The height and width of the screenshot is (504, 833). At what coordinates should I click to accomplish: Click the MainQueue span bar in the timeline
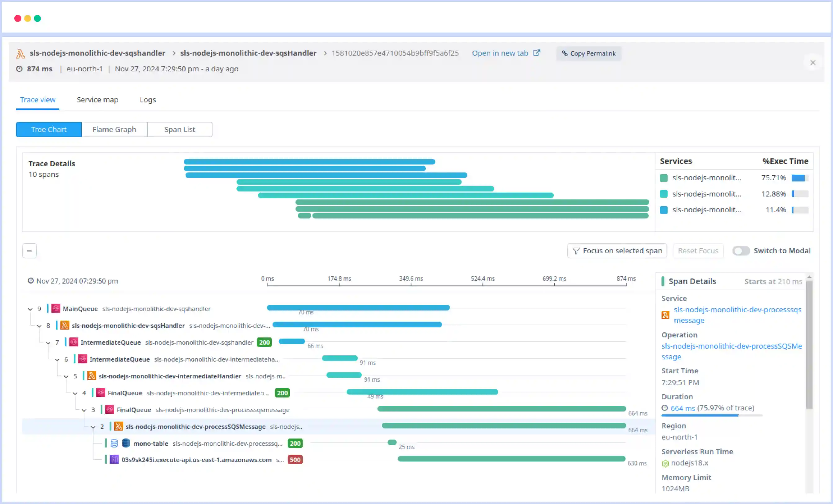click(358, 308)
